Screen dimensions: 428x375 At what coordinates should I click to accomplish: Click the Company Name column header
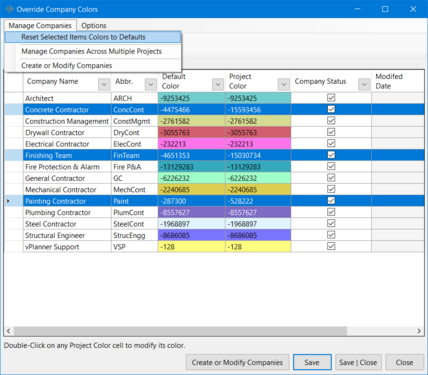tap(67, 81)
